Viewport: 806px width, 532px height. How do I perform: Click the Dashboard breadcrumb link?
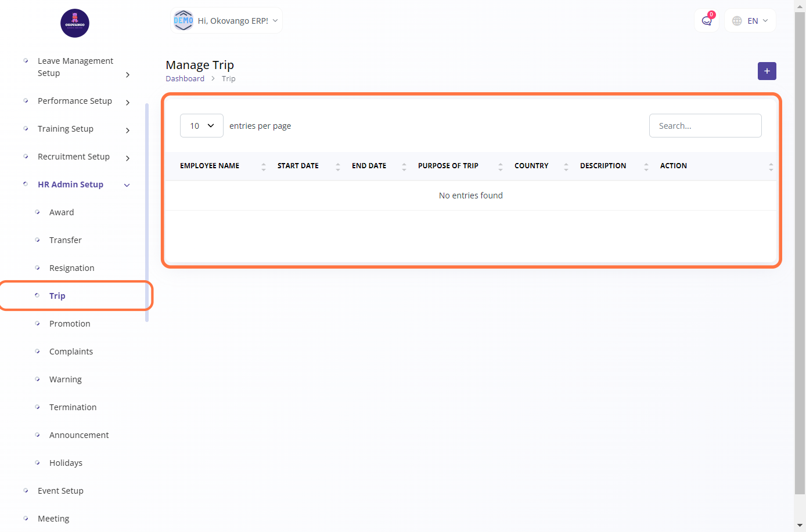pos(185,79)
